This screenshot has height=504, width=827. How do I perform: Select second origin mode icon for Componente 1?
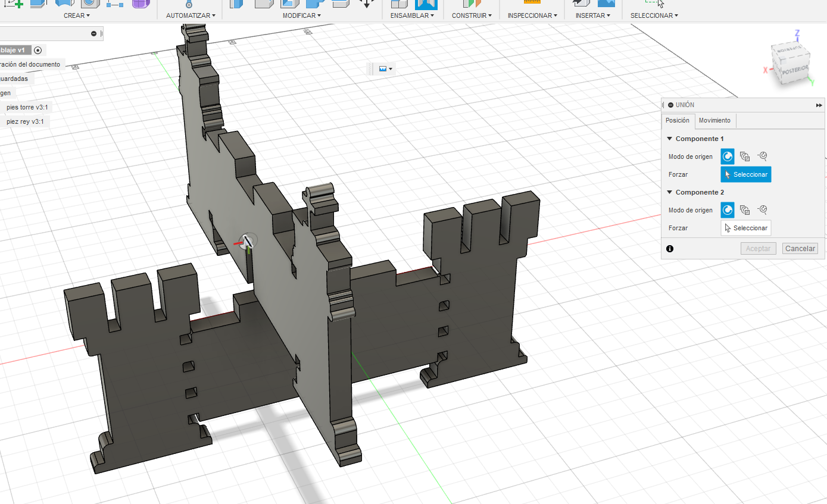click(x=745, y=156)
